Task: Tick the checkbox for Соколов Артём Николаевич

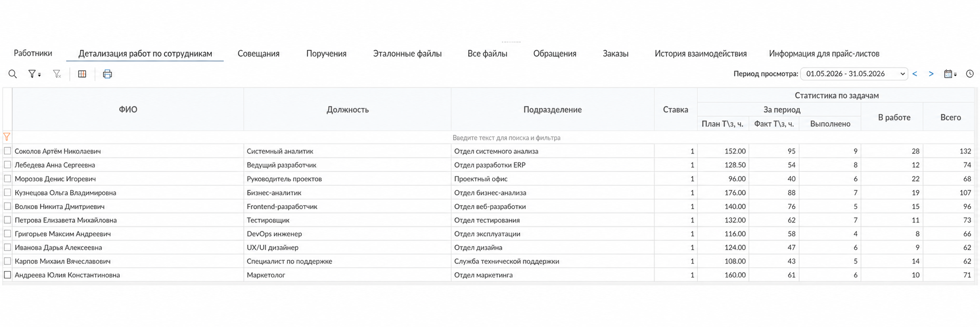Action: click(7, 151)
